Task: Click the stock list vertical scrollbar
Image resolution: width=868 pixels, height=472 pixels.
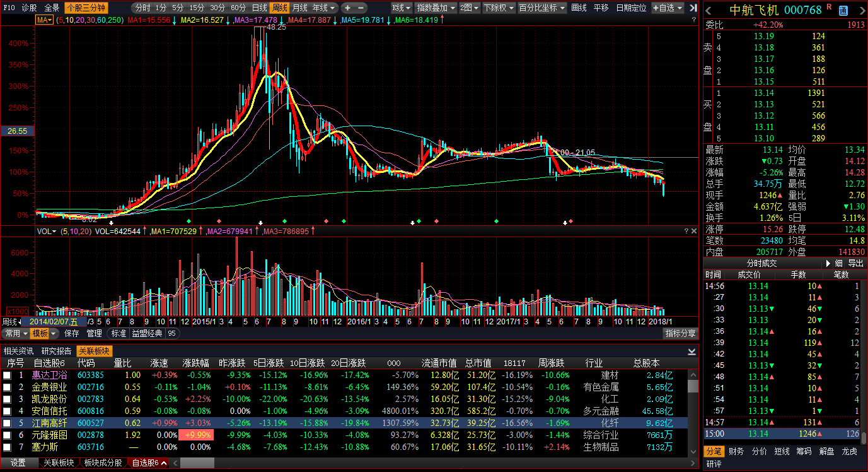Action: click(693, 410)
